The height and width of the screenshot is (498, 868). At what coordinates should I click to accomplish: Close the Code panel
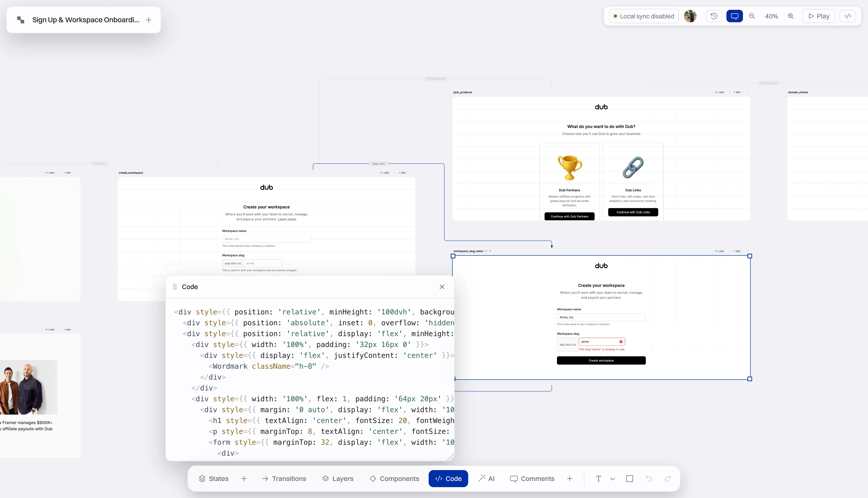tap(442, 287)
